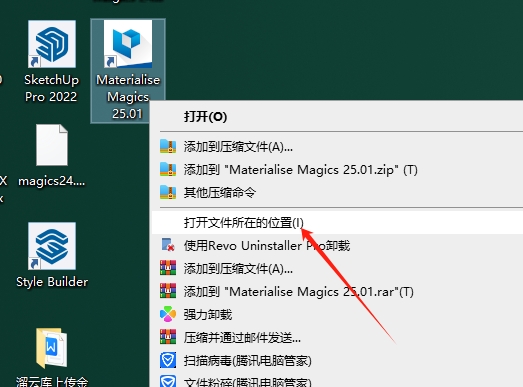Select 使用Revo Uninstaller Pro卸载

pyautogui.click(x=337, y=246)
